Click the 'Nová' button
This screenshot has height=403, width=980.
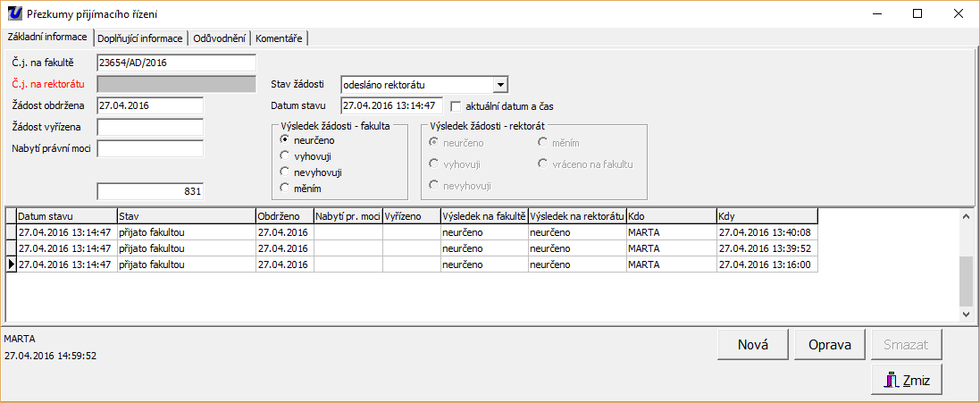tap(752, 344)
